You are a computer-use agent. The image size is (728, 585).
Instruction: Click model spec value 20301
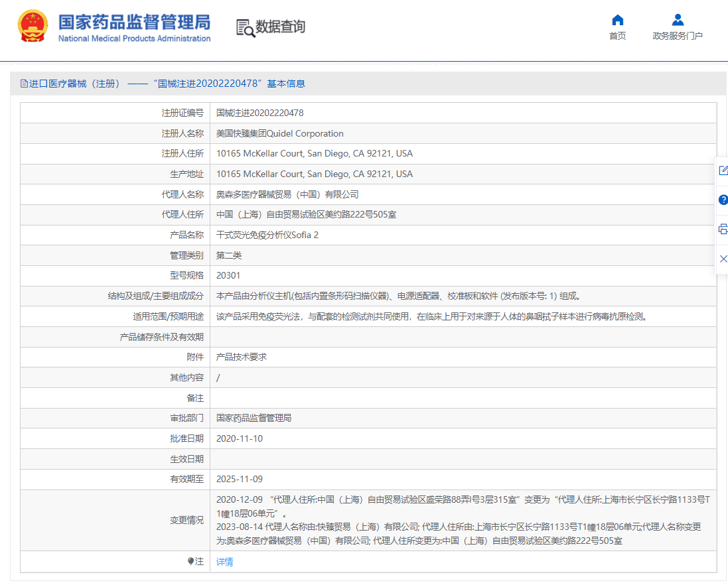click(x=228, y=275)
